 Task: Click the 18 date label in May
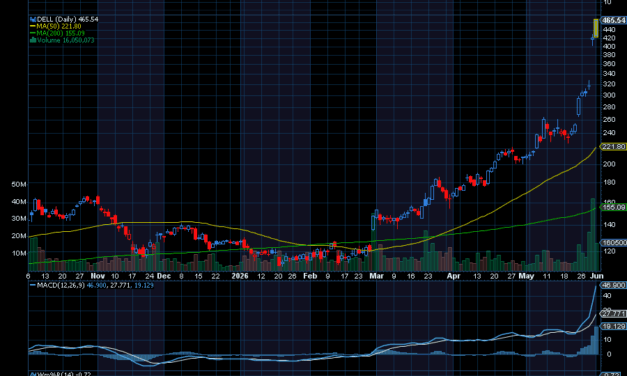point(564,276)
